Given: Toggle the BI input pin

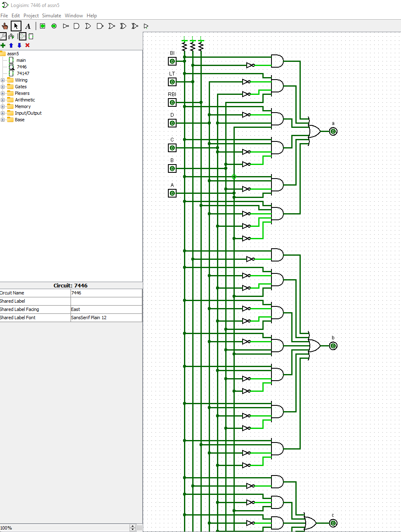Looking at the screenshot, I should point(172,61).
